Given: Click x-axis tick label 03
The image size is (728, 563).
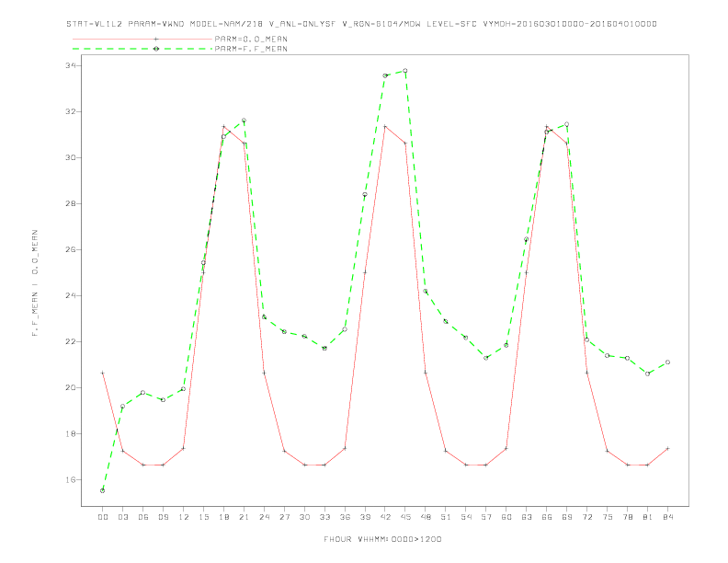Looking at the screenshot, I should (x=122, y=517).
